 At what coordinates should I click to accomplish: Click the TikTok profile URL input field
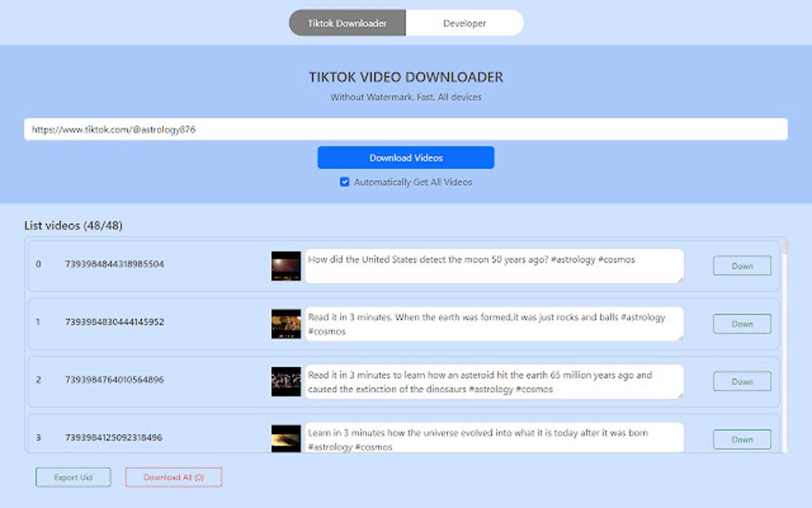click(x=405, y=129)
